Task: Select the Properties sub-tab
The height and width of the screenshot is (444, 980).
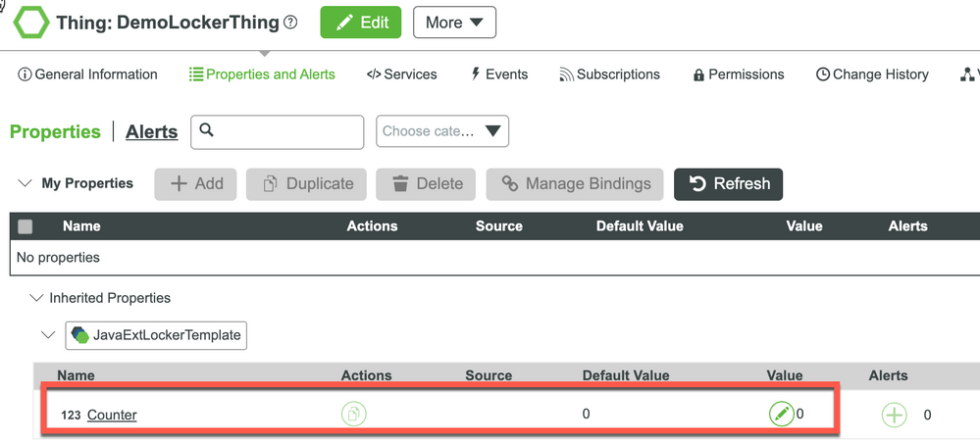Action: pyautogui.click(x=55, y=131)
